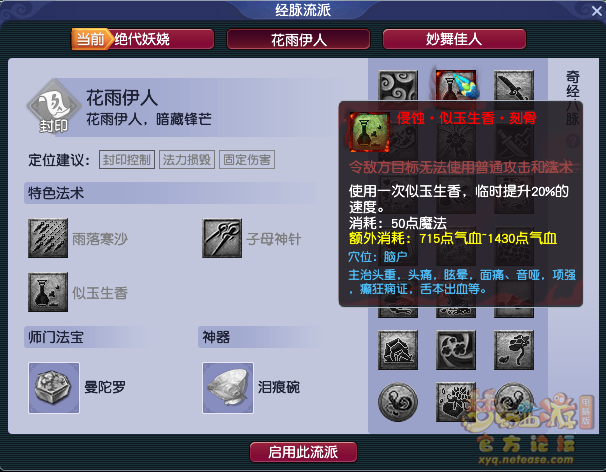Switch to the 妙舞佳人 school tab
The height and width of the screenshot is (472, 606).
coord(454,39)
